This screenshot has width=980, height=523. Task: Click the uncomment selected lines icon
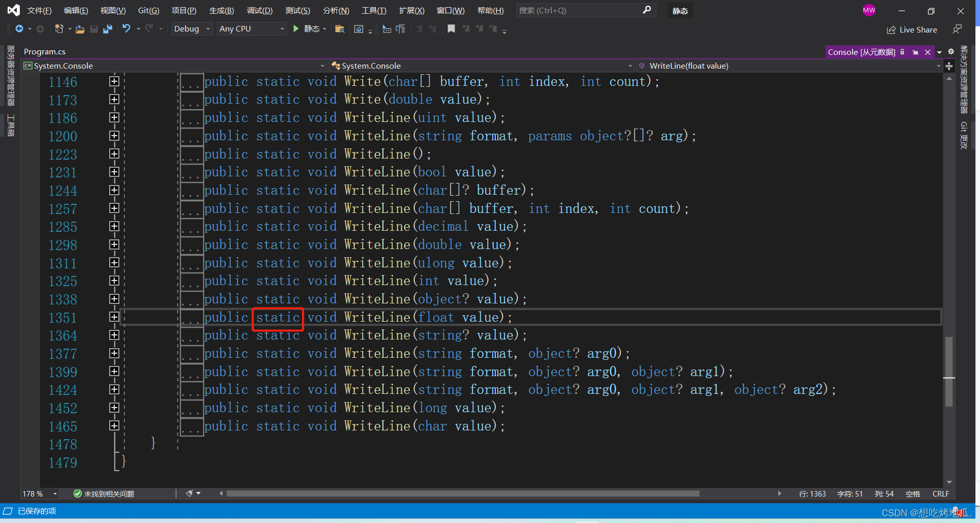tap(432, 29)
